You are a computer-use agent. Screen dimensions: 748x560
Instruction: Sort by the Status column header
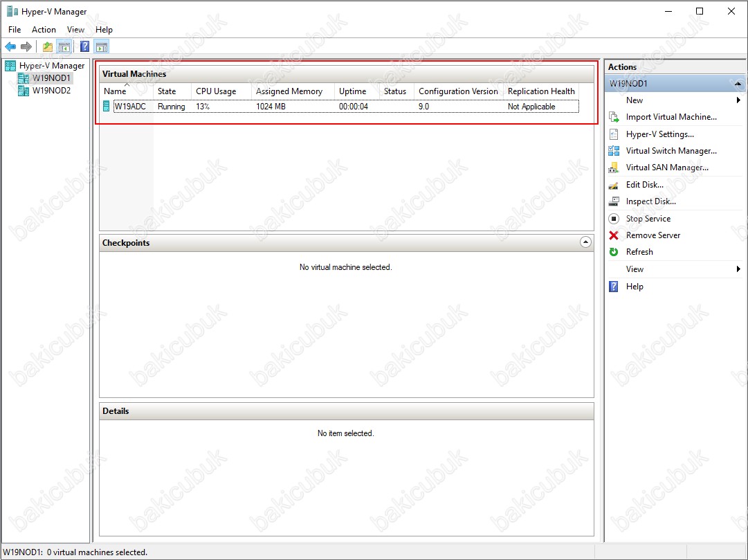point(397,91)
